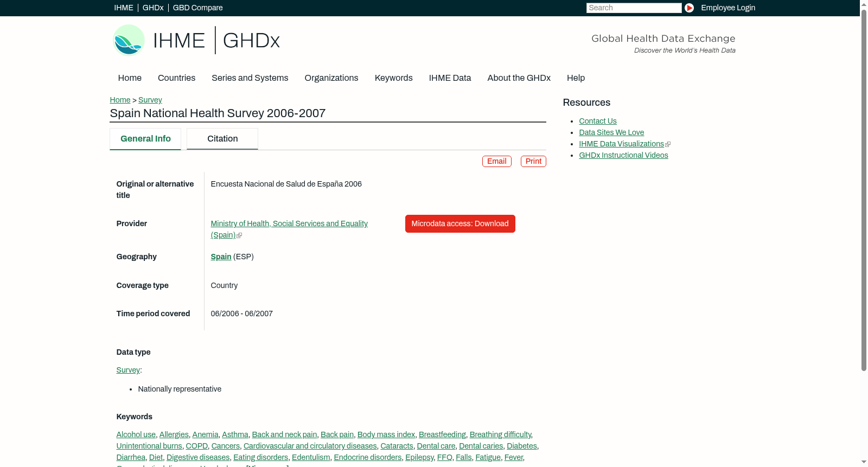
Task: Open Data Sites We Love link
Action: tap(611, 132)
